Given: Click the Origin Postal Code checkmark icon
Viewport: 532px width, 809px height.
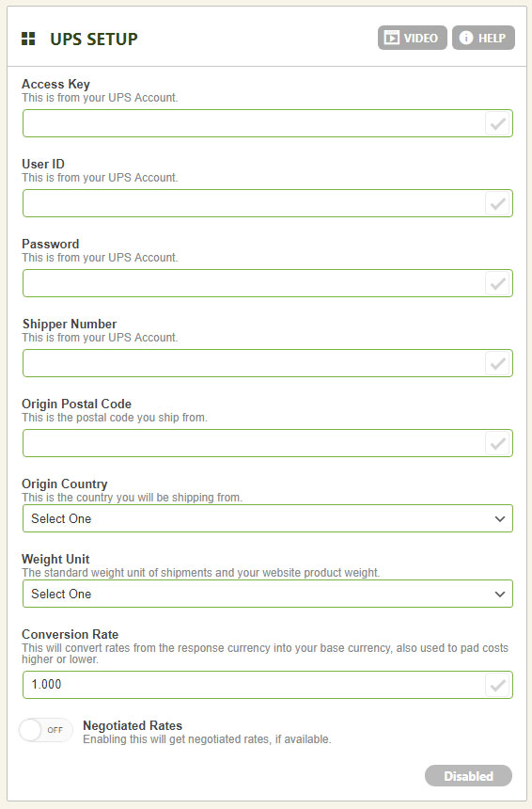Looking at the screenshot, I should (498, 444).
